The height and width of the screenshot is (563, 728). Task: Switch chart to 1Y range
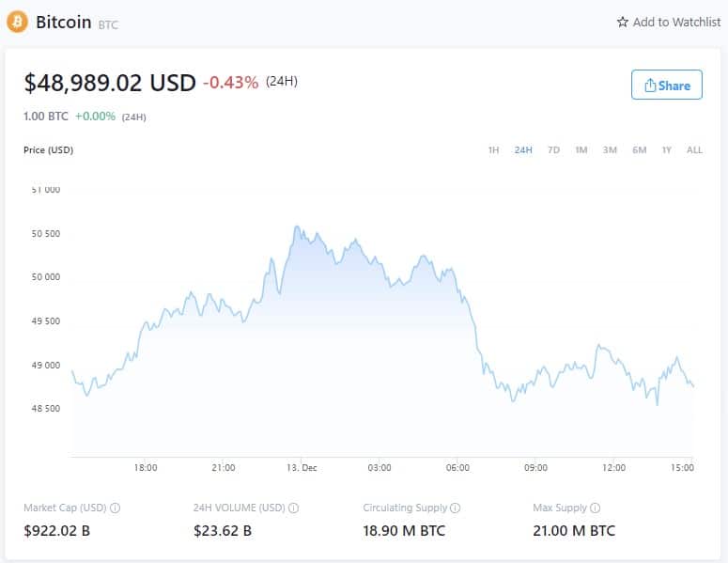click(667, 150)
